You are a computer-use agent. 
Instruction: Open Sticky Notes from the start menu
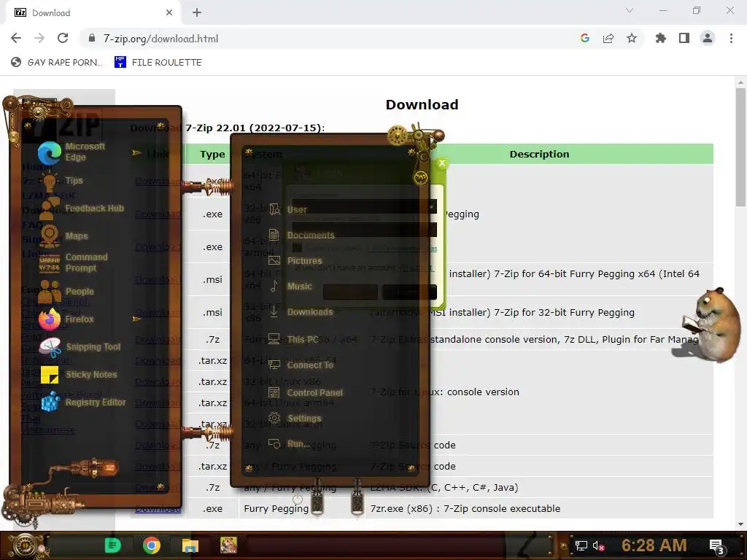point(79,375)
